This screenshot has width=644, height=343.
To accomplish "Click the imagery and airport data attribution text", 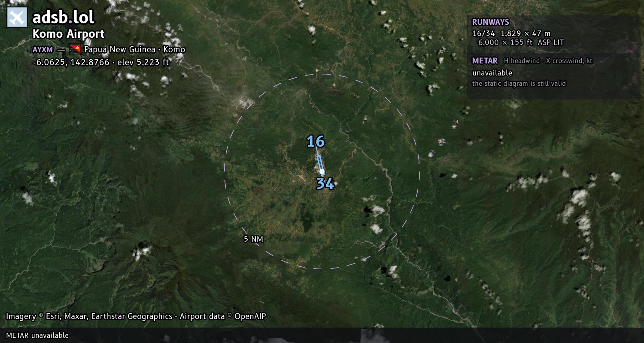I will 136,316.
